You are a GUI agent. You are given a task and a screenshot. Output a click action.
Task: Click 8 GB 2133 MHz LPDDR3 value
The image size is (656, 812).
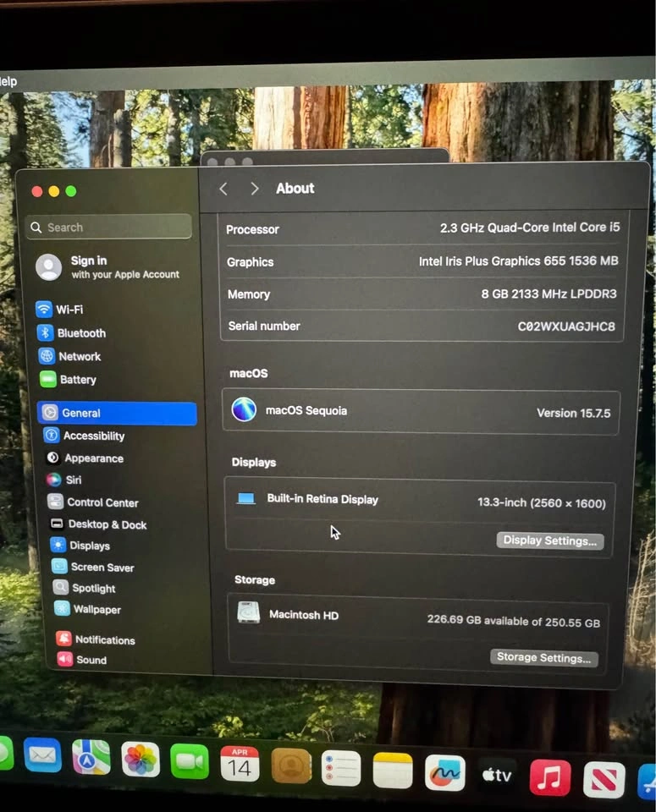(x=549, y=294)
